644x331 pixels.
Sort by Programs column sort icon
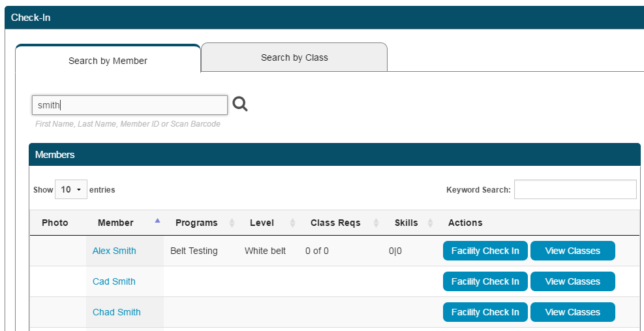coord(232,223)
